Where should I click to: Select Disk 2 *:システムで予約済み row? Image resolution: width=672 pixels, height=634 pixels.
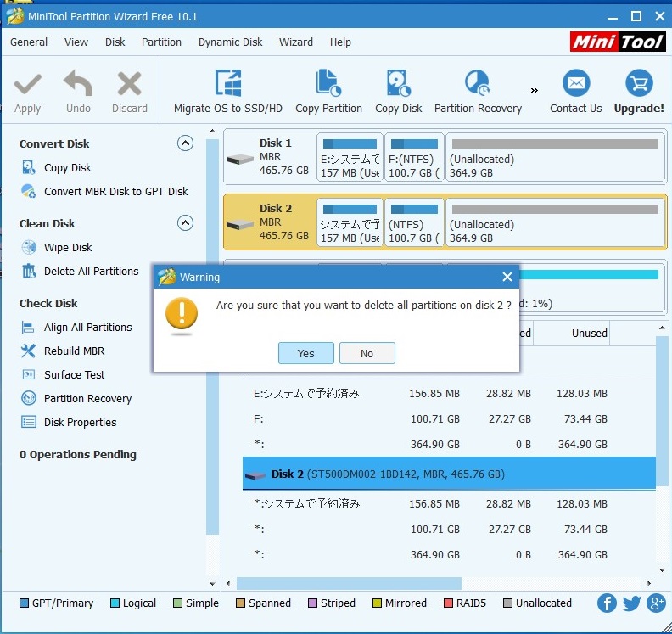[449, 503]
